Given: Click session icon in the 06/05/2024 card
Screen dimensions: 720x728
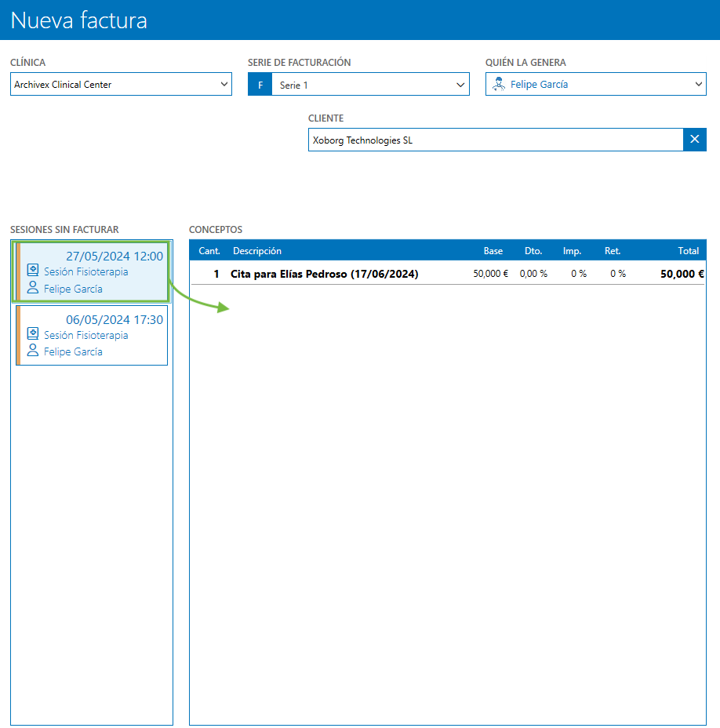Looking at the screenshot, I should [x=33, y=334].
